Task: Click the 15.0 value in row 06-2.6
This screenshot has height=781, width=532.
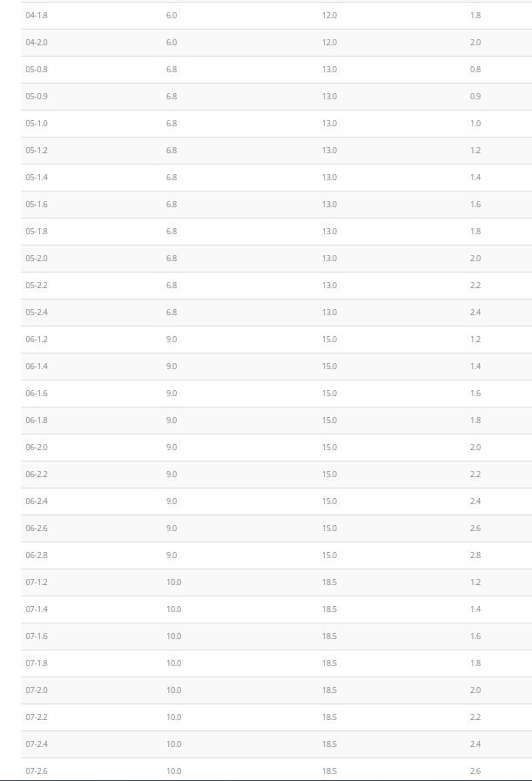Action: [x=329, y=529]
